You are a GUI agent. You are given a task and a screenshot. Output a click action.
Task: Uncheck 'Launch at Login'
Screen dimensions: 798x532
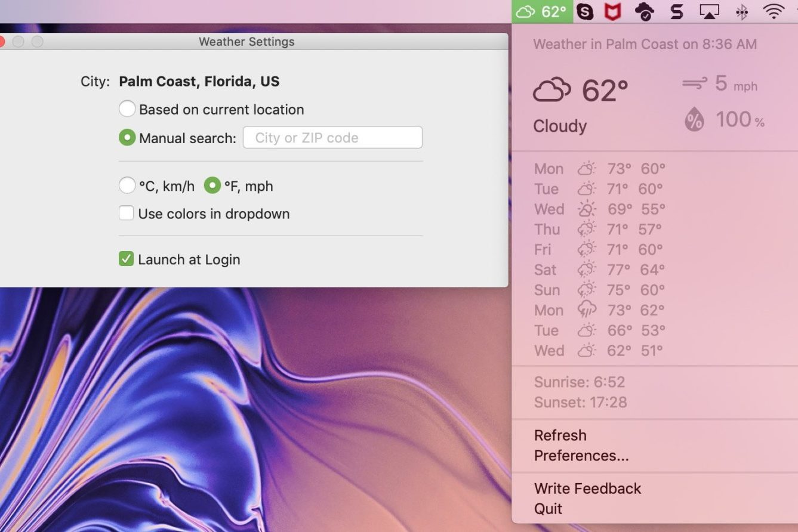click(126, 259)
